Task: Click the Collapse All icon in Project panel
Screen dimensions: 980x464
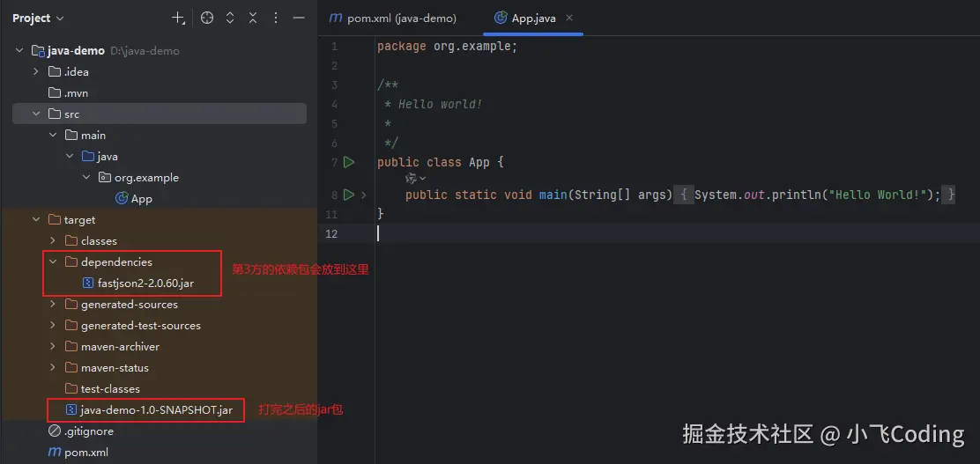Action: coord(253,18)
